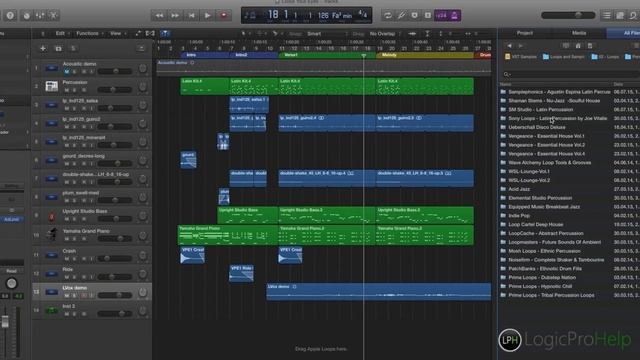Click the Acoustic demo track volume slider
The image size is (640, 360).
pos(115,71)
